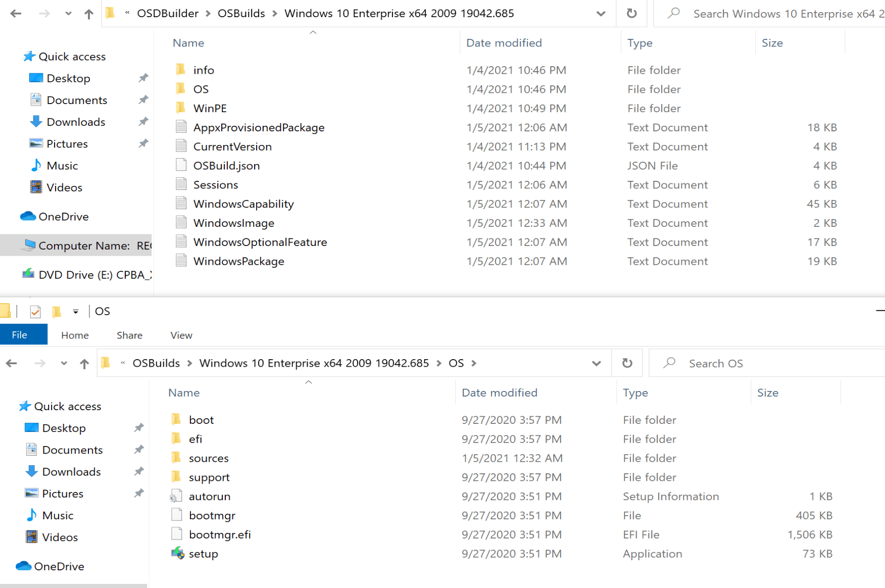Navigate via the OSBuilds breadcrumb link
This screenshot has width=885, height=588.
coord(156,363)
